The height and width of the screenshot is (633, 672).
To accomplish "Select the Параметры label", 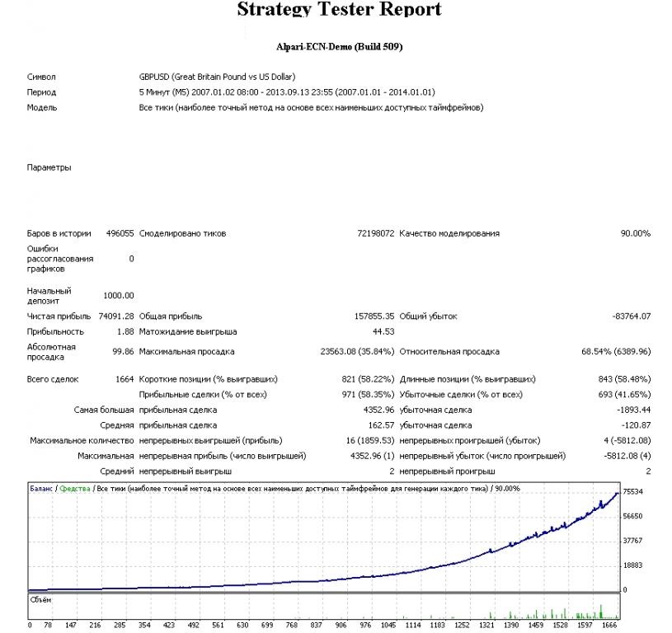I will (x=49, y=167).
